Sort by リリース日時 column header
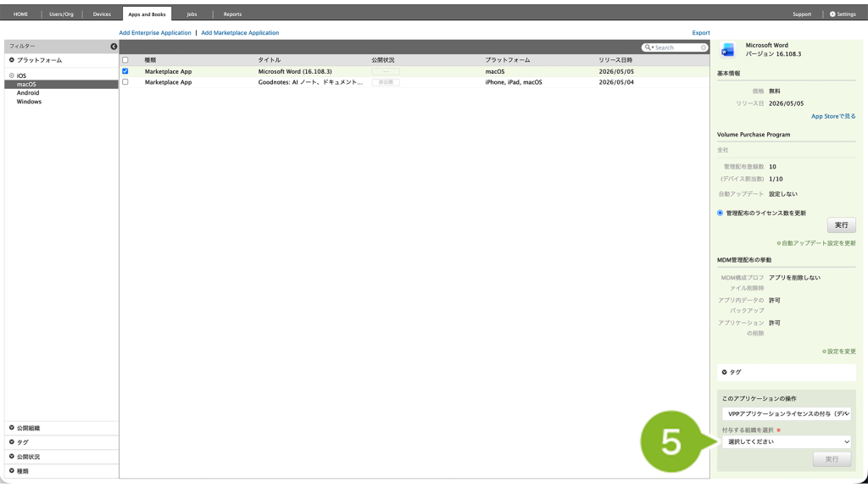Screen dimensions: 868x488 (615, 60)
